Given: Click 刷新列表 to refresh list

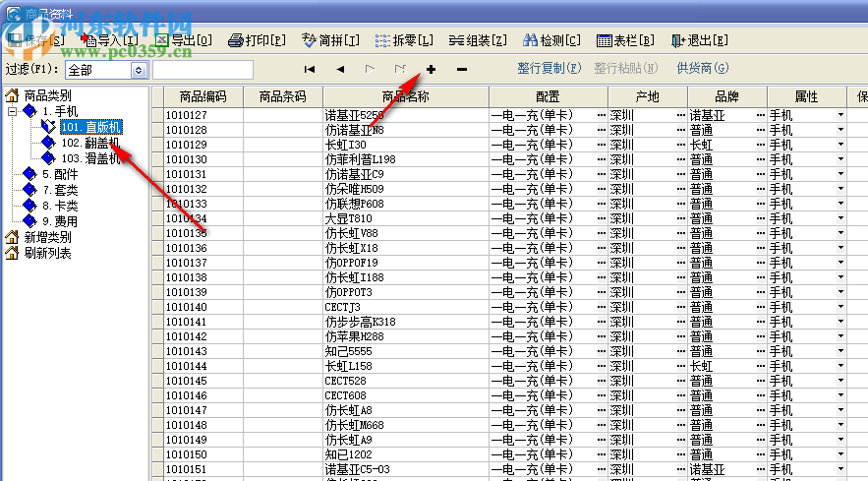Looking at the screenshot, I should click(47, 254).
